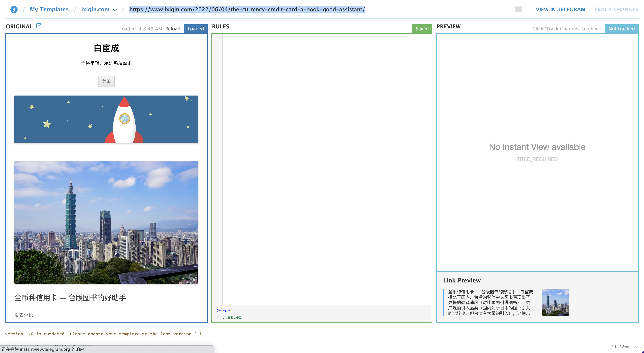Click the Instant View lightning logo
Screen dimensions: 644x353
tap(14, 10)
